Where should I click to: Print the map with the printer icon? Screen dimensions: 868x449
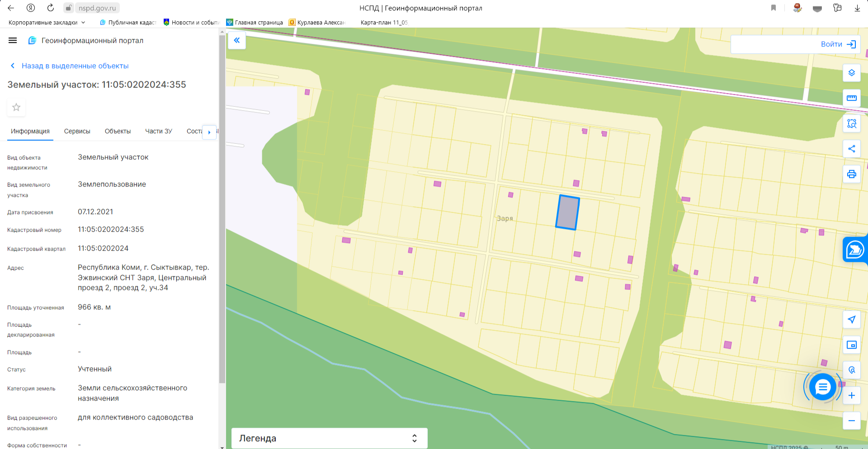coord(851,174)
